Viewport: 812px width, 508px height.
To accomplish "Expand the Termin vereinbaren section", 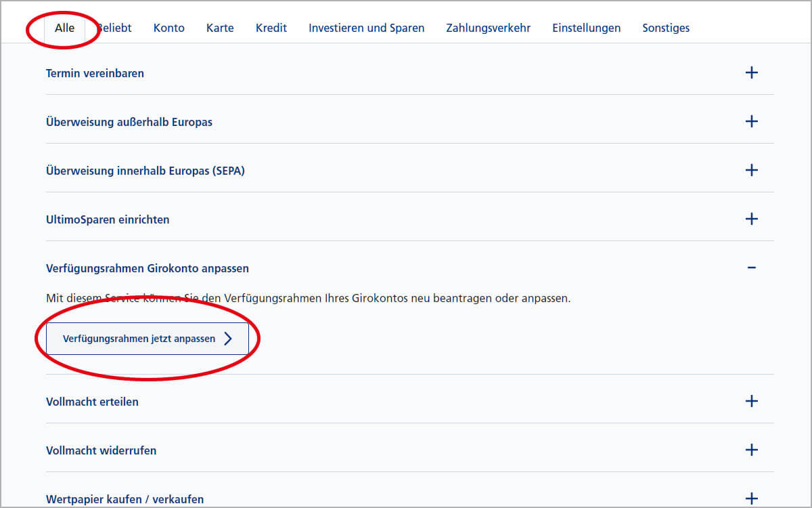I will [x=751, y=72].
